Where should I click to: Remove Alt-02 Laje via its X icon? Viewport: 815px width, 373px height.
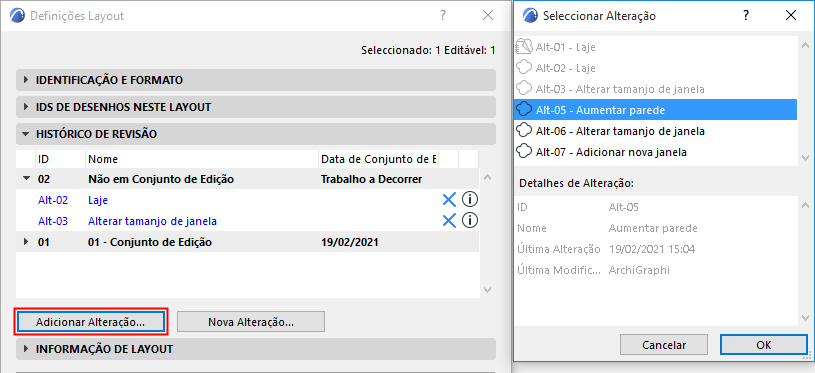(x=449, y=200)
